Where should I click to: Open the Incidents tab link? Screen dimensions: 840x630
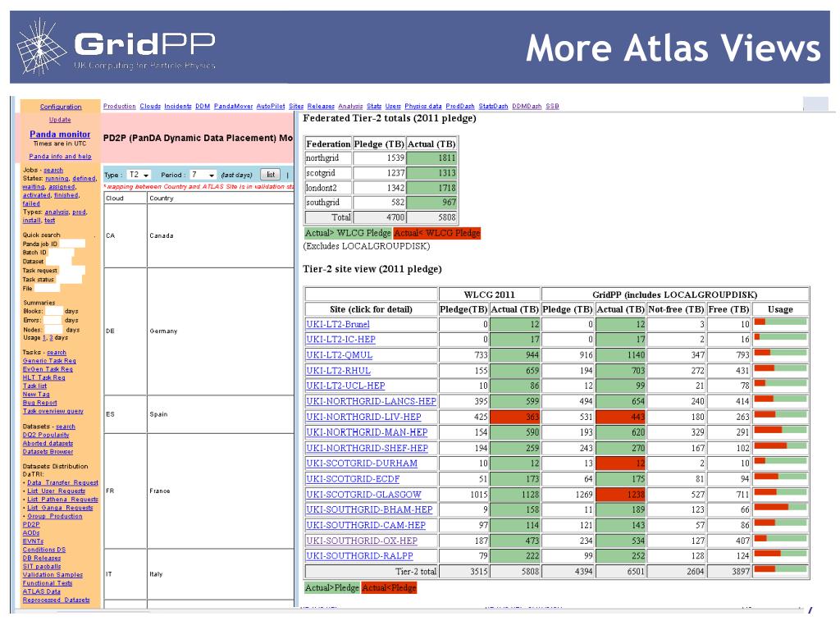coord(178,106)
